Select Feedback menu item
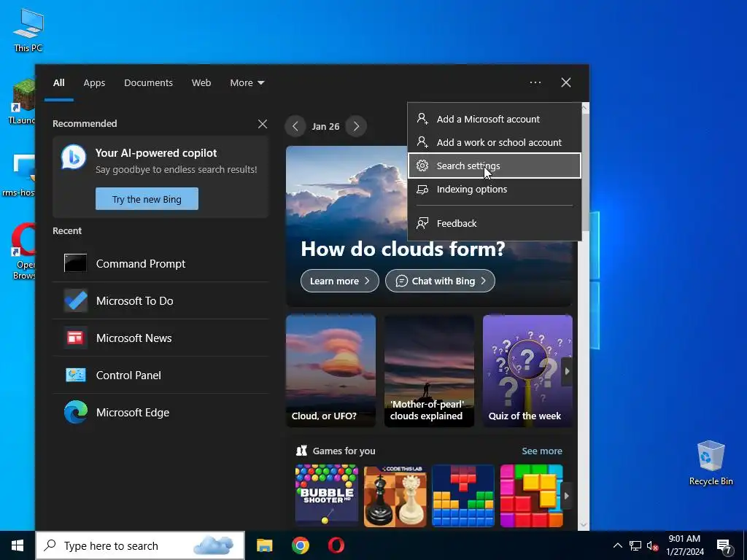Screen dimensions: 747x560 click(x=494, y=223)
